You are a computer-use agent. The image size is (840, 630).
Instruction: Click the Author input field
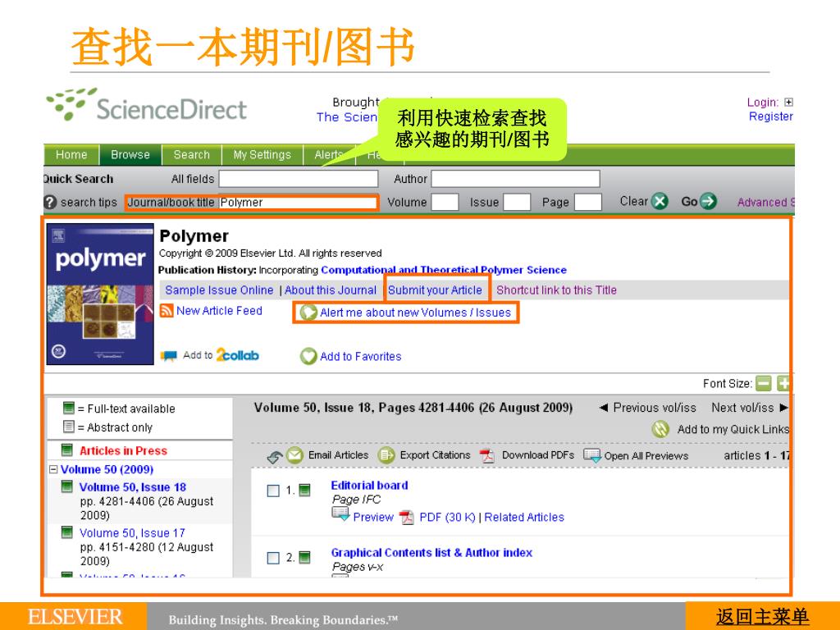(515, 178)
